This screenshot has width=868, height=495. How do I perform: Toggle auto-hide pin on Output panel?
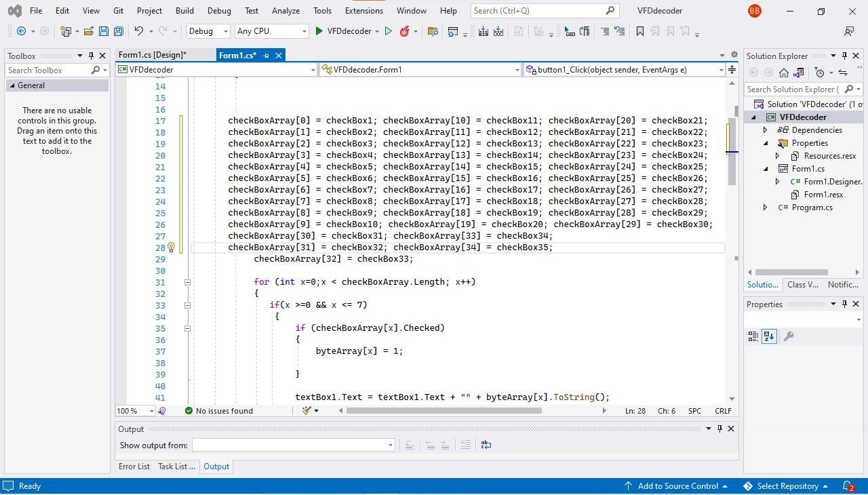click(x=719, y=429)
